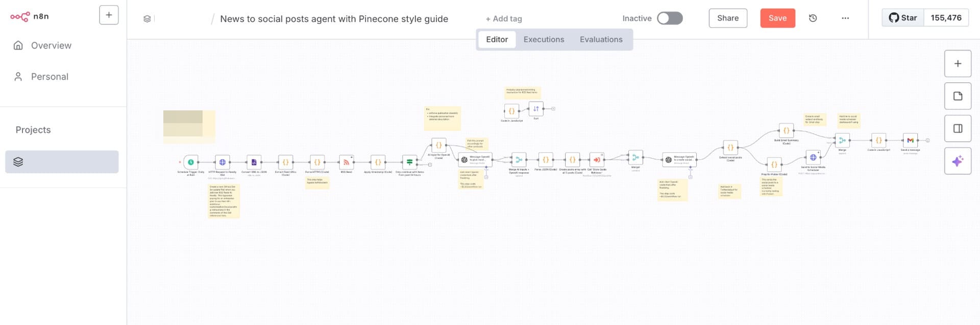Open workflow version history via clock icon

pos(813,18)
